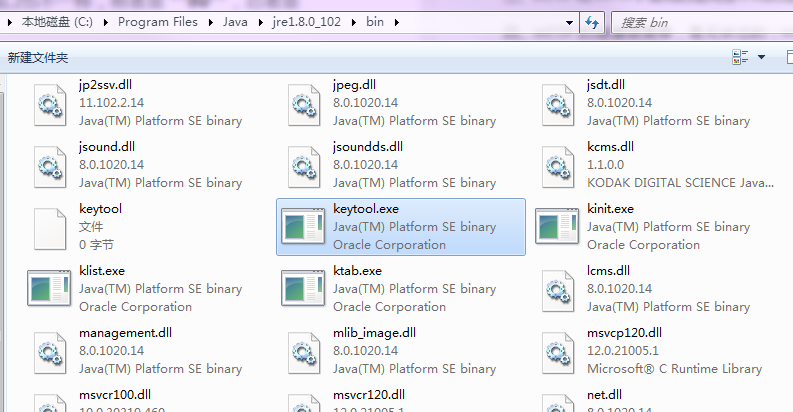This screenshot has width=793, height=412.
Task: Expand the arrow after jre1.8.0_102 breadcrumb
Action: pos(354,22)
